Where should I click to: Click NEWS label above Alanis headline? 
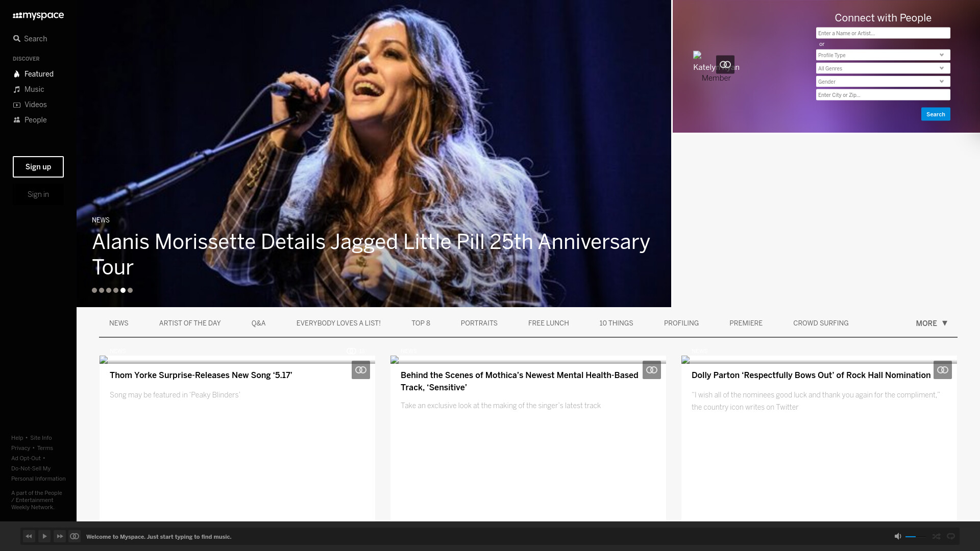tap(101, 220)
